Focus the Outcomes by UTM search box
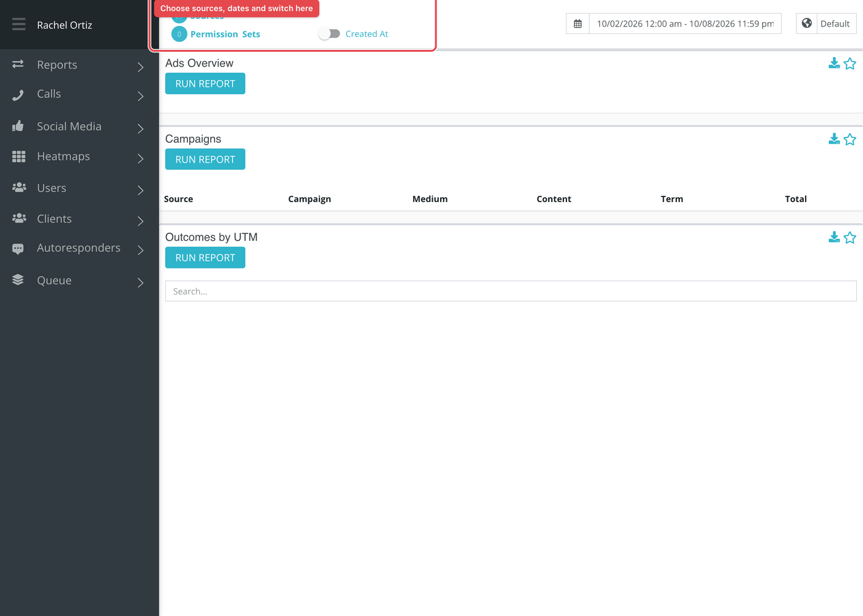Screen dimensions: 863x616 (510, 291)
